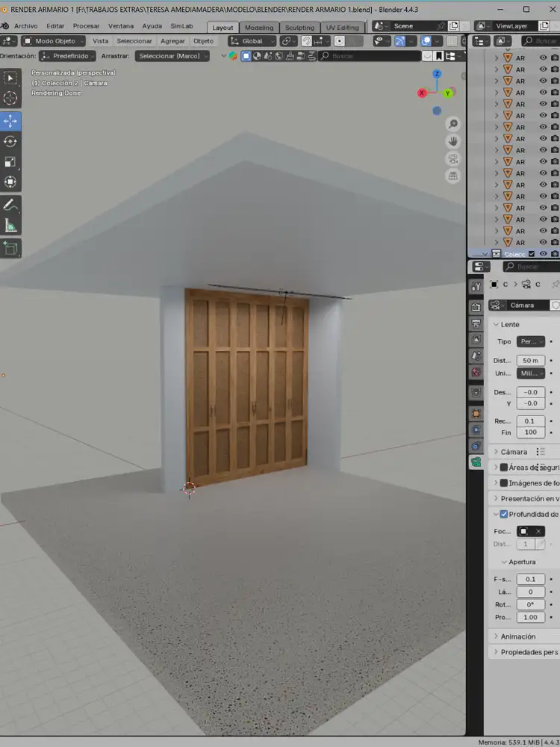Image resolution: width=560 pixels, height=747 pixels.
Task: Toggle viewport overlays button in header
Action: pos(426,41)
